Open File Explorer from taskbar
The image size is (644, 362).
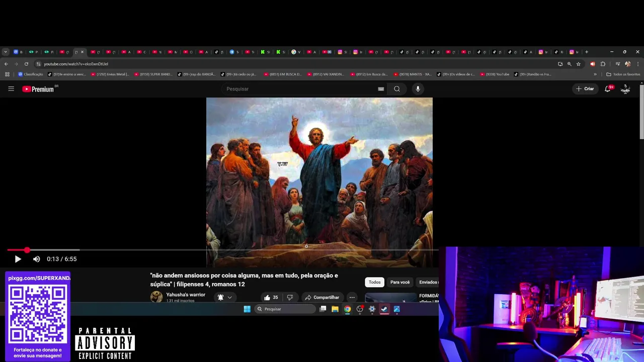(335, 309)
